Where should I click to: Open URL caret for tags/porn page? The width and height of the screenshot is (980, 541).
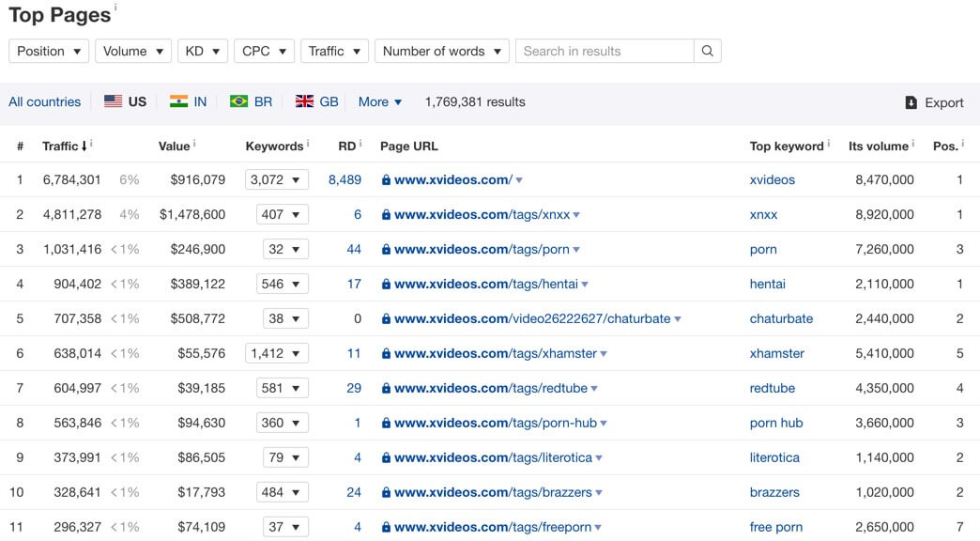576,250
